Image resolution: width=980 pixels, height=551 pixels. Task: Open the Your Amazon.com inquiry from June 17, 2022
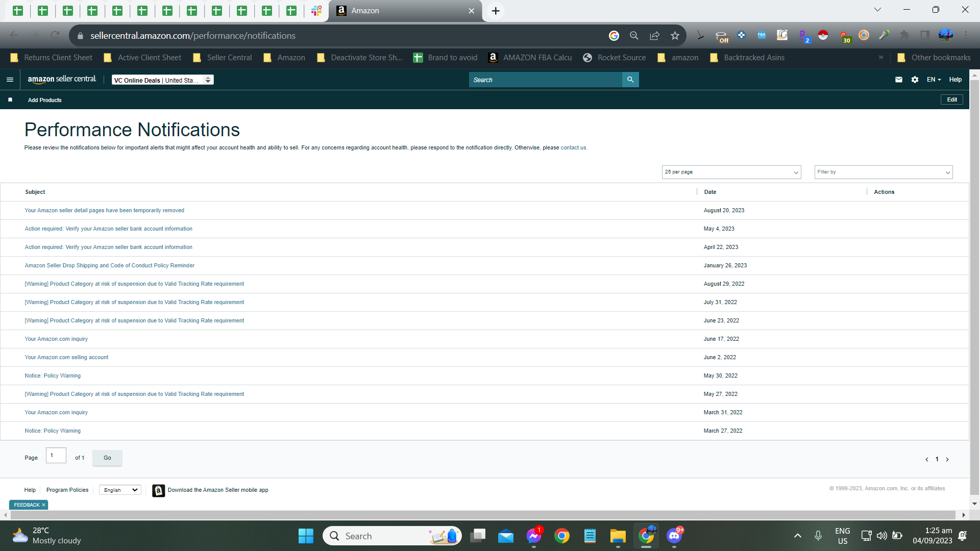56,339
